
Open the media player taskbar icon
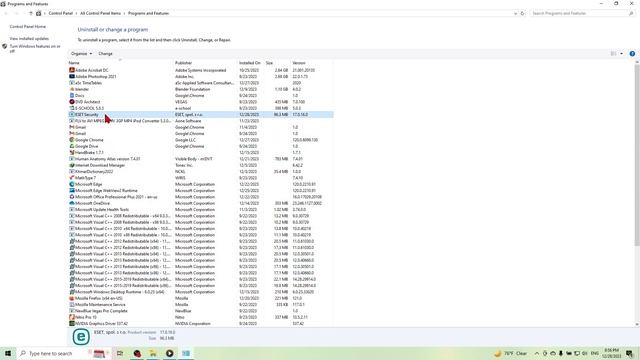169,353
